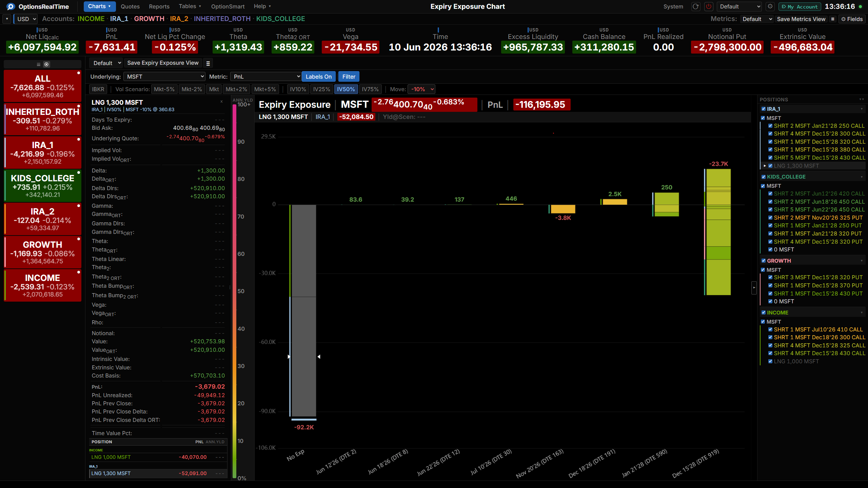The height and width of the screenshot is (488, 868).
Task: Open the Help menu
Action: coord(262,6)
